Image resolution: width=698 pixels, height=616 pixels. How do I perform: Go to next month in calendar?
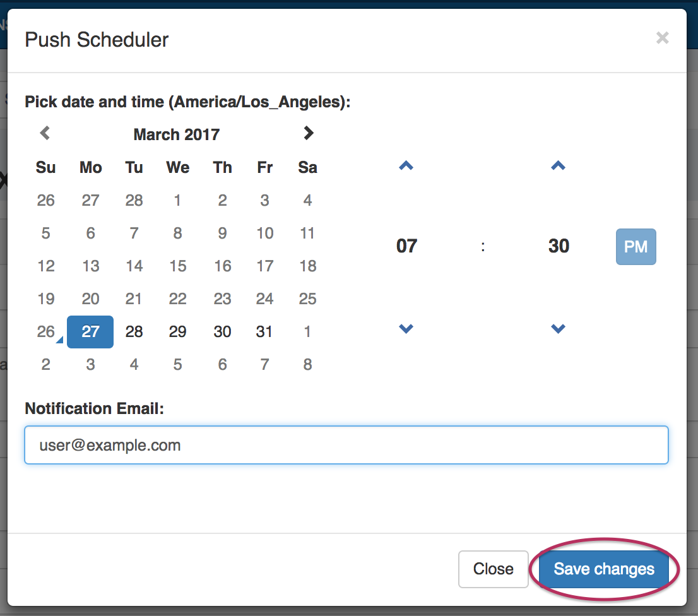click(x=308, y=133)
